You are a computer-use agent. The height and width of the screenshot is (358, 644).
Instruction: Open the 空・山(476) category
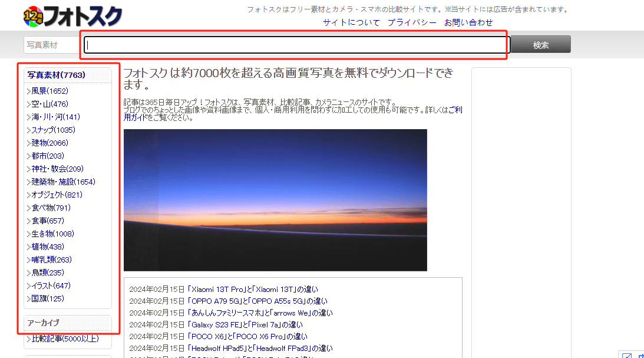[47, 104]
